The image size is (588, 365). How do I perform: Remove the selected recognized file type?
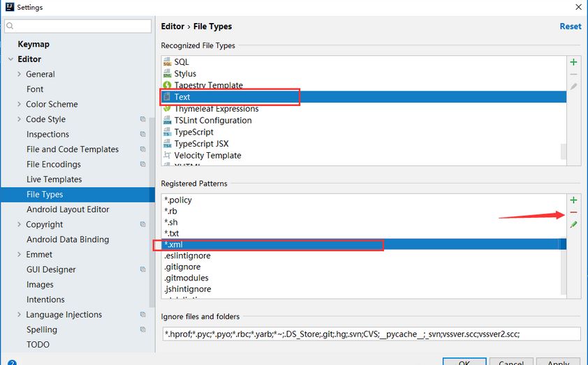click(x=573, y=74)
